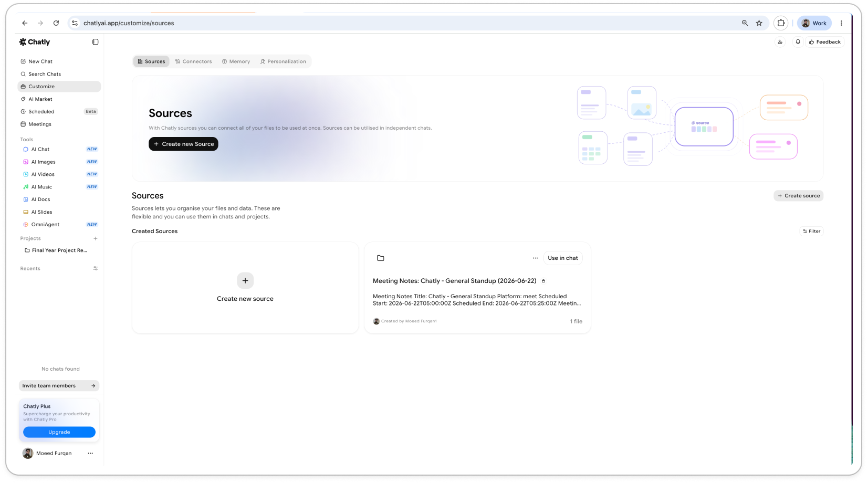The image size is (868, 483).
Task: Switch to the Sources tab
Action: tap(151, 61)
